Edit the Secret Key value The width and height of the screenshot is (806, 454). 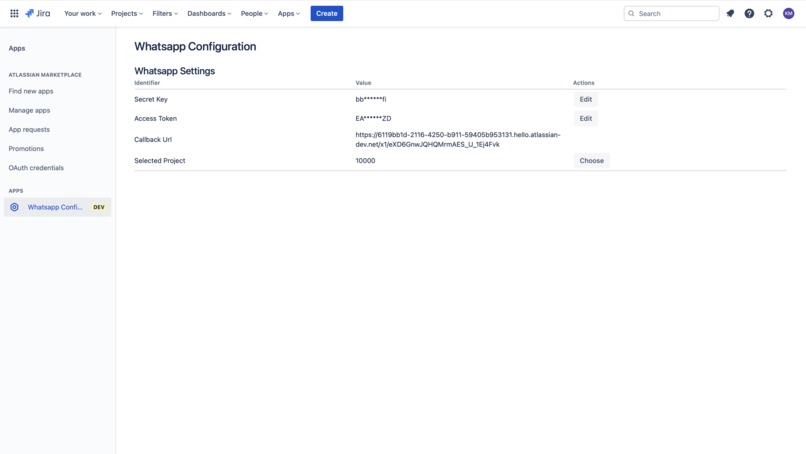(x=585, y=99)
